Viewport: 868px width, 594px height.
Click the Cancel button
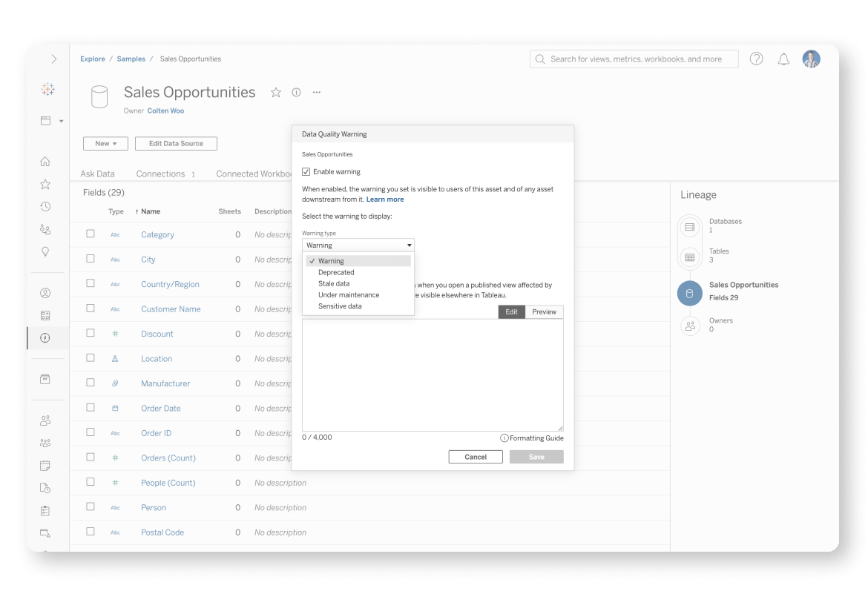click(476, 457)
